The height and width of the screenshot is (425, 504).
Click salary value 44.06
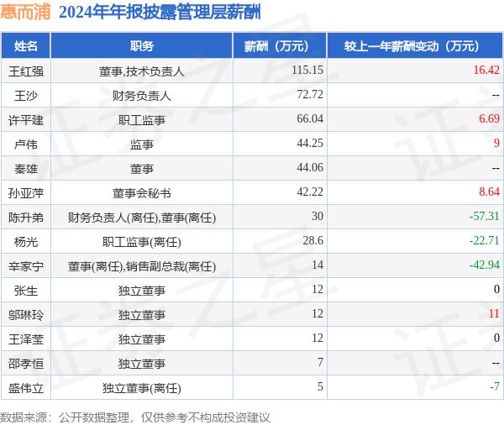pos(310,167)
